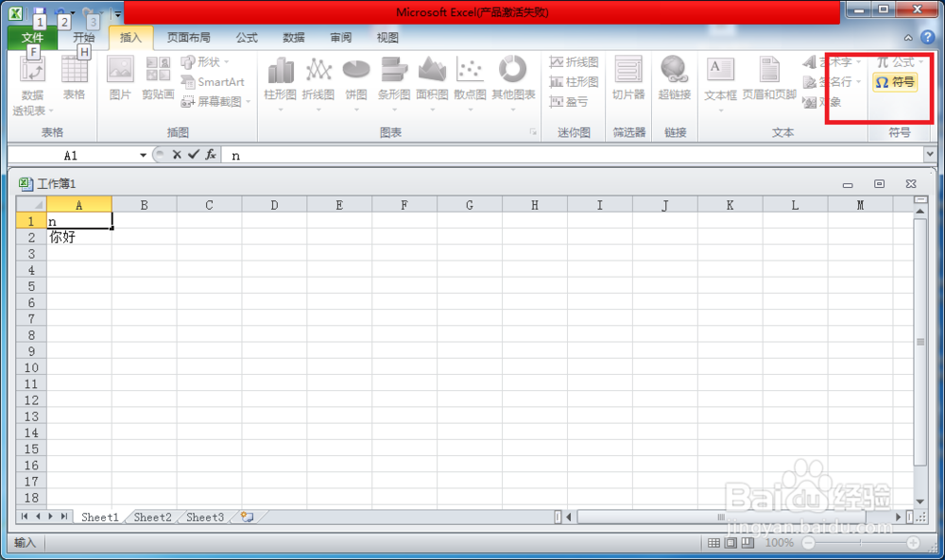945x560 pixels.
Task: Open the 形状 shapes gallery
Action: point(205,62)
